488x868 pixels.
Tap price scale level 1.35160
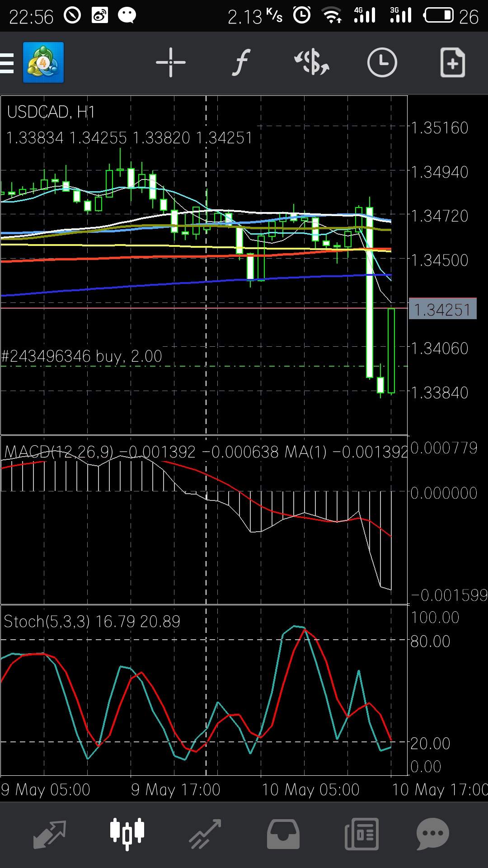[x=440, y=128]
